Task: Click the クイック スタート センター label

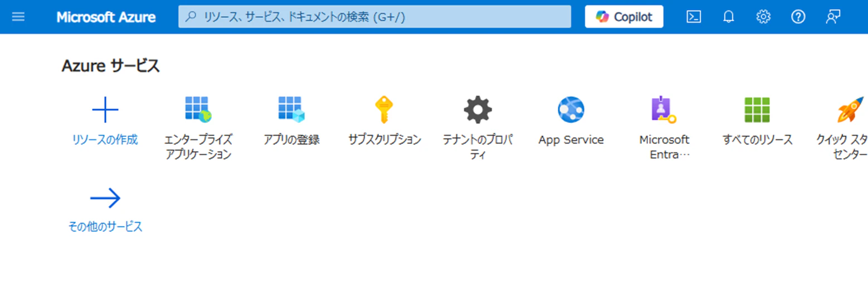Action: [842, 147]
